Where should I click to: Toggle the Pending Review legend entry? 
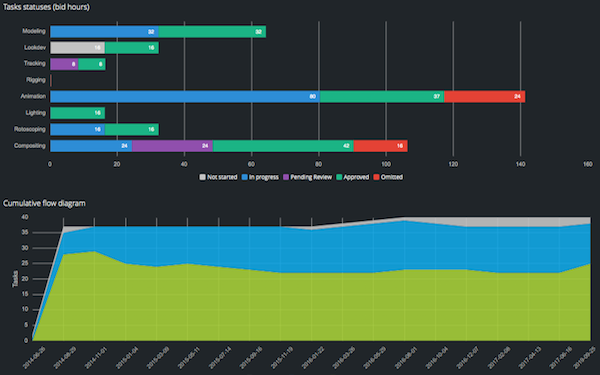point(307,177)
